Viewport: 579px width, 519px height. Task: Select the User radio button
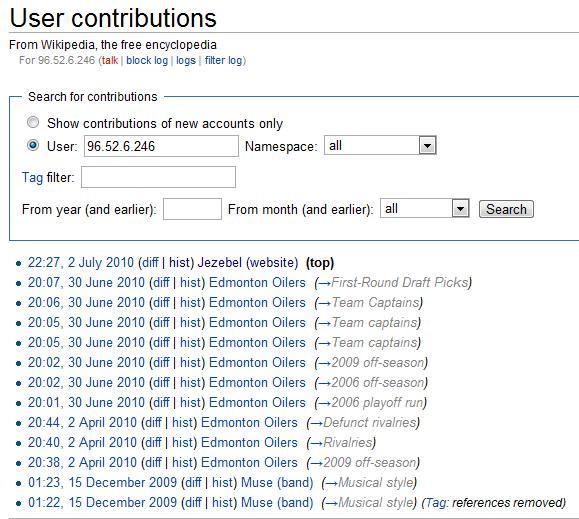click(33, 145)
